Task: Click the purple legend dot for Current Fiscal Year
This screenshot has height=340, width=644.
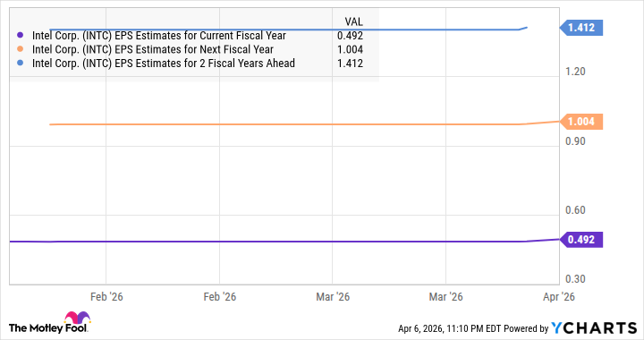Action: coord(21,36)
